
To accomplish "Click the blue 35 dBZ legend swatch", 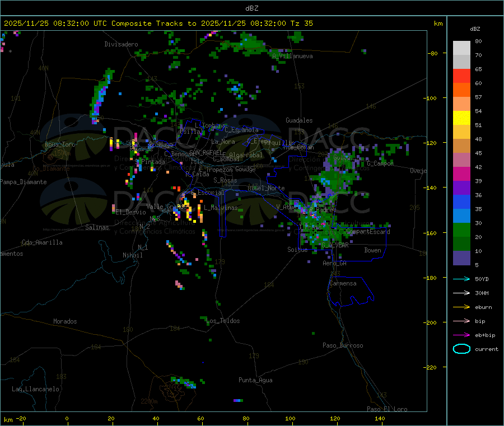I will pyautogui.click(x=461, y=202).
